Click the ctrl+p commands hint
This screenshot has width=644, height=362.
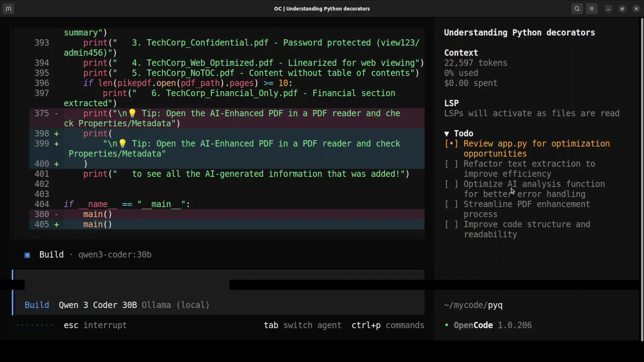point(387,325)
